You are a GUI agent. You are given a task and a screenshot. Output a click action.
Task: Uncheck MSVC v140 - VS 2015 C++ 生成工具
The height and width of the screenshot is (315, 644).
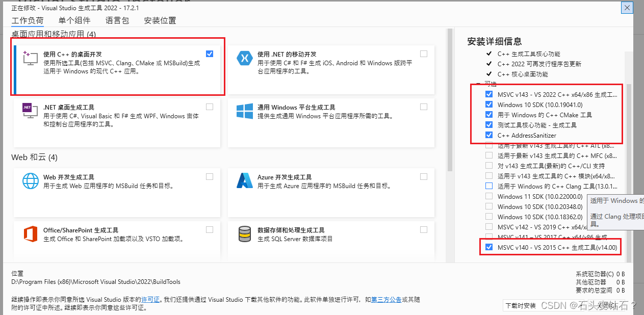click(489, 247)
